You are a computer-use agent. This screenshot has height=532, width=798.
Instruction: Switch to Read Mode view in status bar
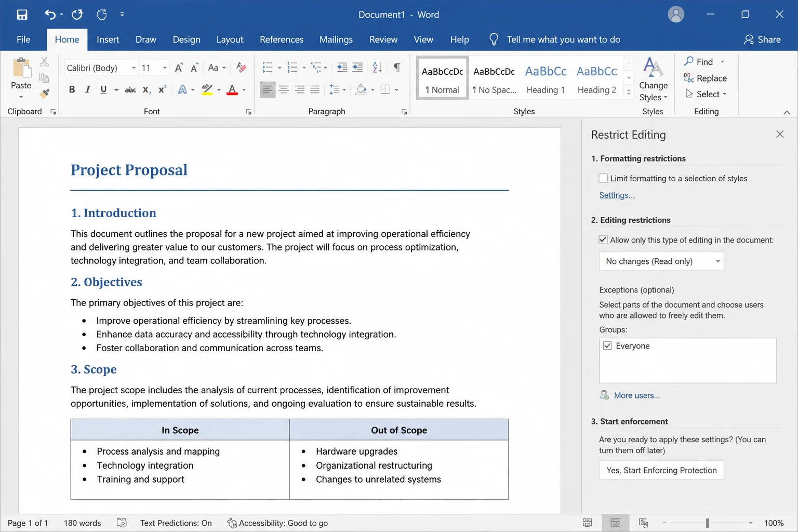588,523
